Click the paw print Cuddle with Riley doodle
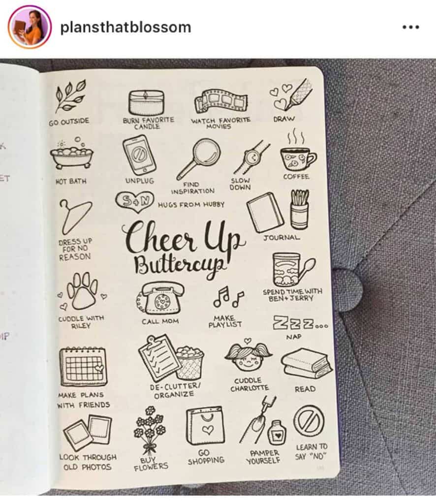 (x=83, y=290)
